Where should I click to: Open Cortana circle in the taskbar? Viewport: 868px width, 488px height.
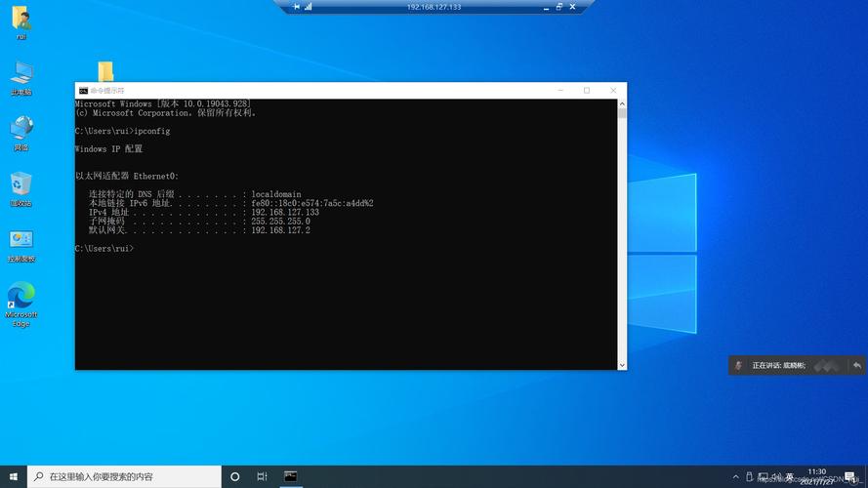(234, 476)
